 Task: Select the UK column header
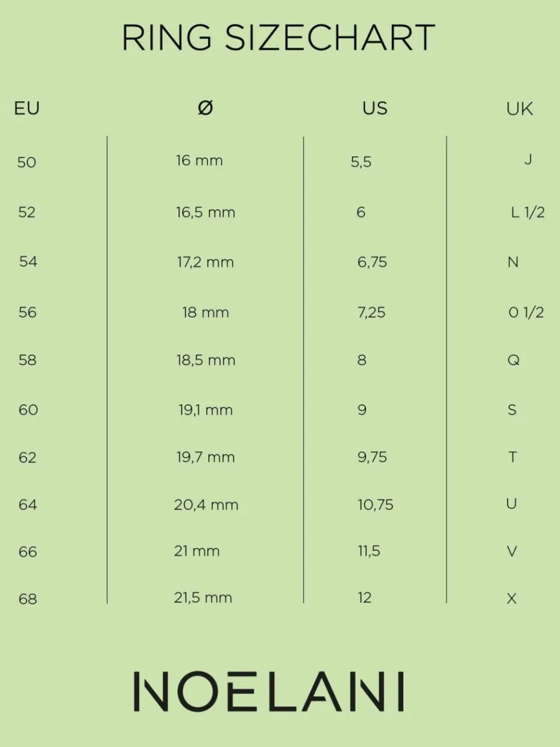pos(519,109)
